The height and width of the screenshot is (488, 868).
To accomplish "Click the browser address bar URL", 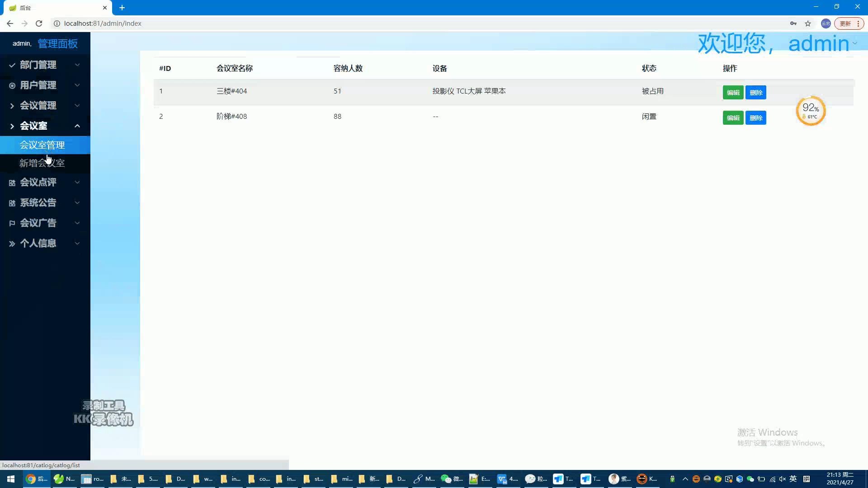I will click(103, 23).
